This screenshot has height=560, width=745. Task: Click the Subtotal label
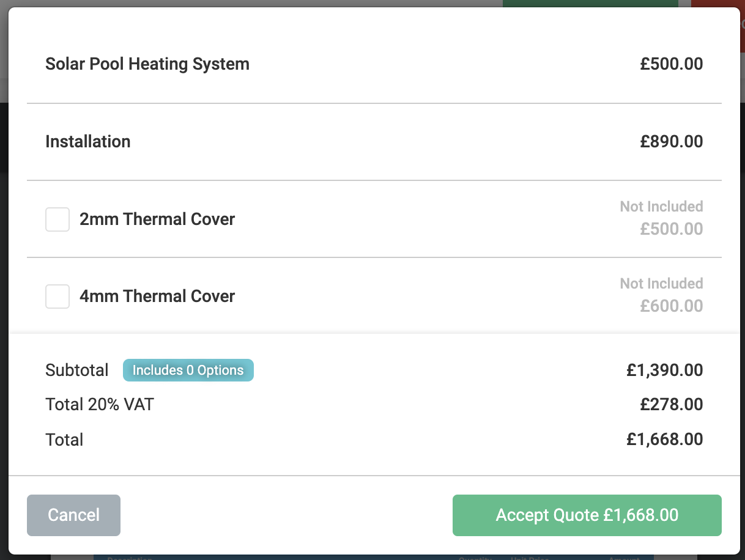(x=77, y=370)
